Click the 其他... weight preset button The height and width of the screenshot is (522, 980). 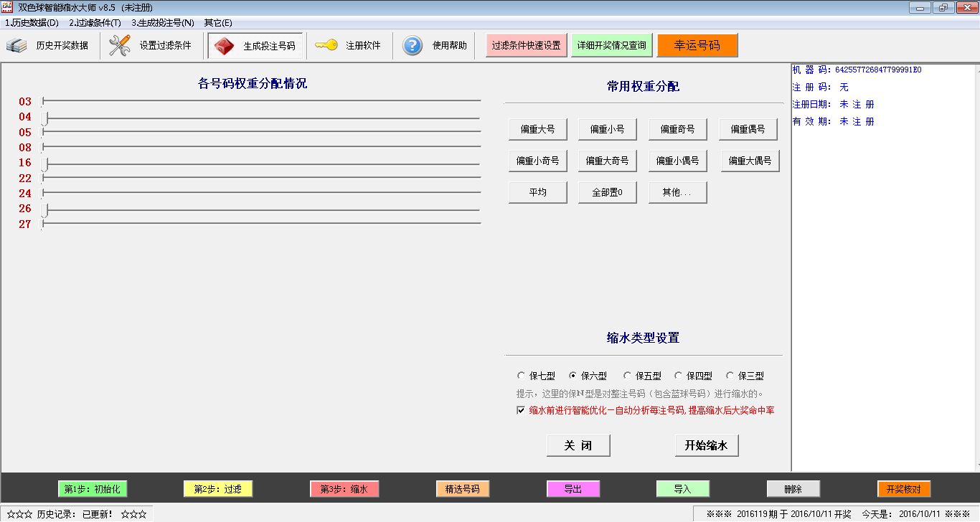[x=677, y=192]
